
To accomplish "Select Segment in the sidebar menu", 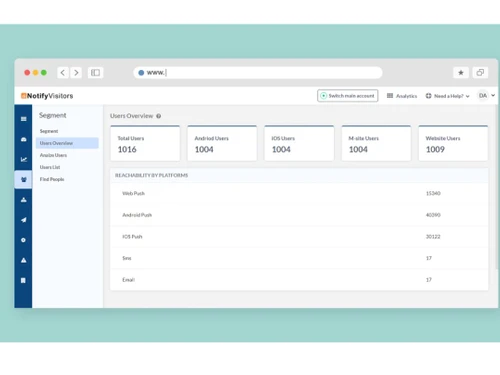I will pos(49,131).
